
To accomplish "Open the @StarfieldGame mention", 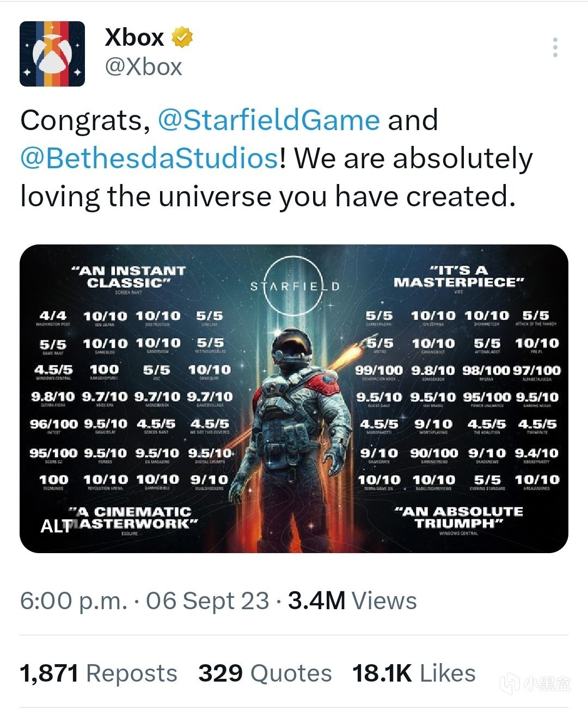I will pos(268,120).
